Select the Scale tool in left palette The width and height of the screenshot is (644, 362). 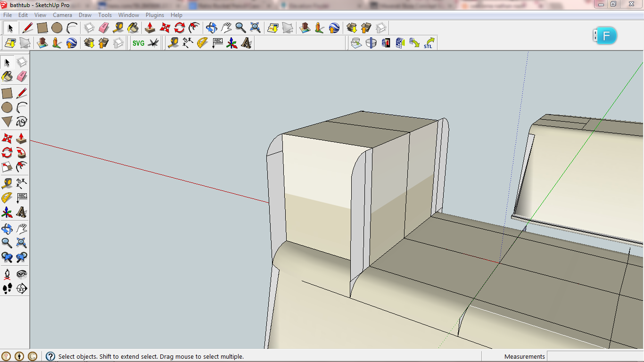[x=7, y=167]
